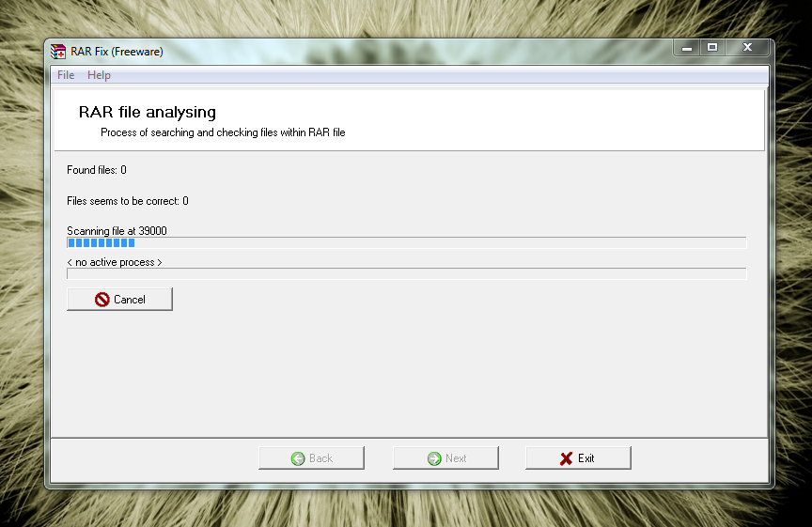Select 'Scanning file at 39000' status text
This screenshot has width=812, height=527.
[x=117, y=231]
